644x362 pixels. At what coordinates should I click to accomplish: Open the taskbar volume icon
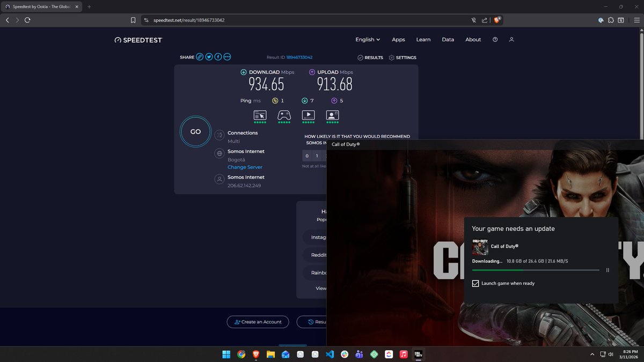pos(611,354)
